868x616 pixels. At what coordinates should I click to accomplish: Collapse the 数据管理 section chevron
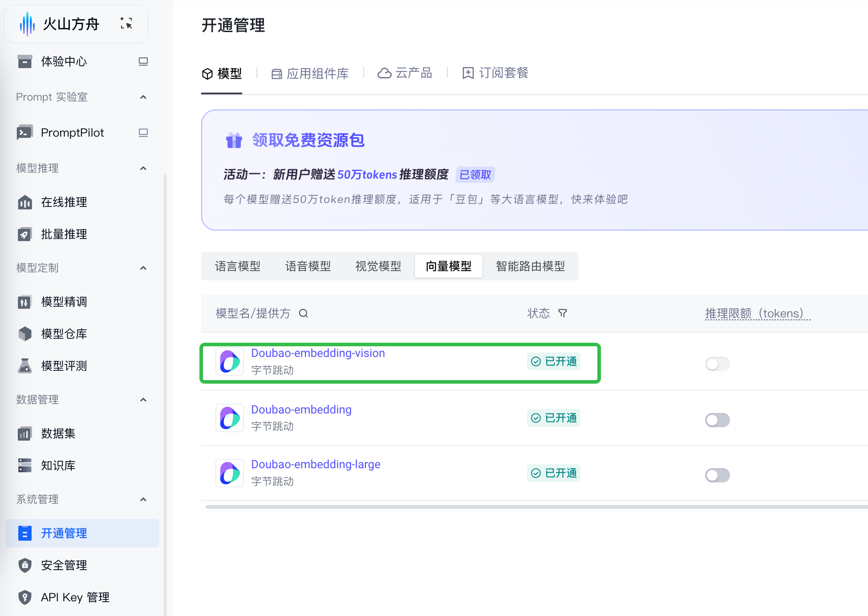point(143,400)
